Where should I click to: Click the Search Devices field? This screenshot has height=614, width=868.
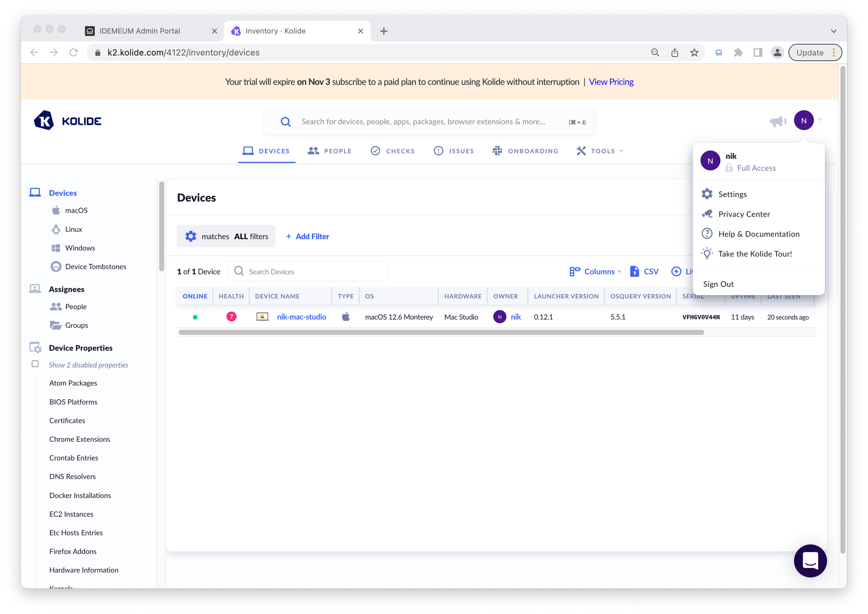308,272
